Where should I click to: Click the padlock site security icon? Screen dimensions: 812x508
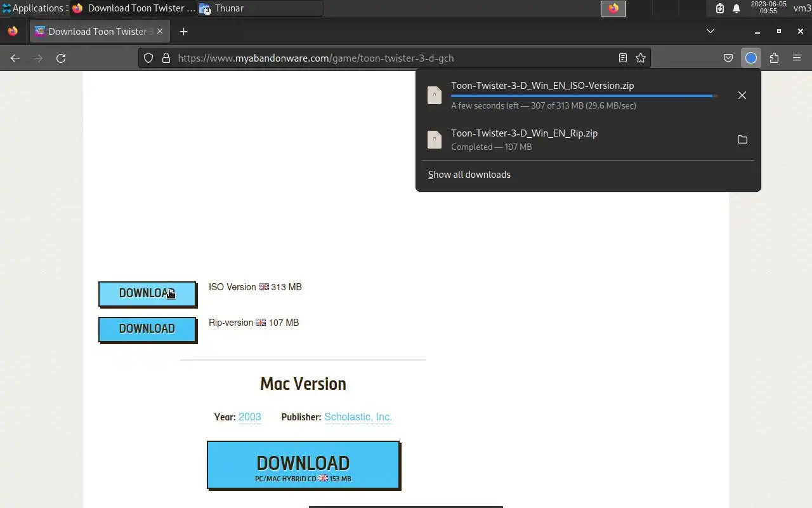pos(166,58)
